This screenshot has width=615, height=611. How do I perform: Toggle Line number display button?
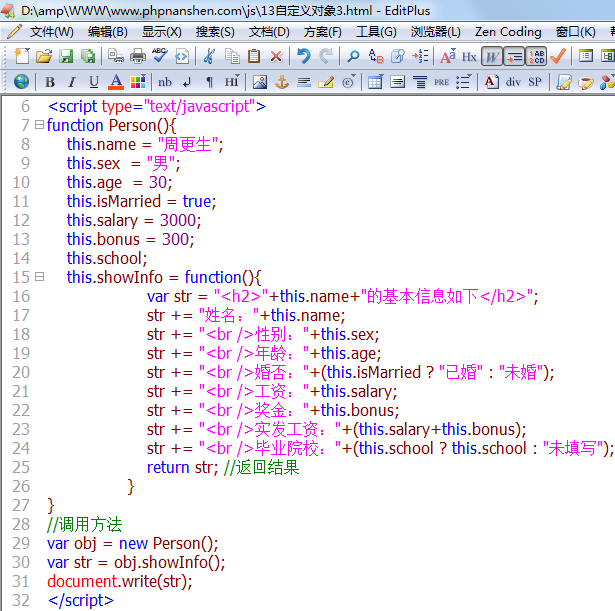(536, 57)
